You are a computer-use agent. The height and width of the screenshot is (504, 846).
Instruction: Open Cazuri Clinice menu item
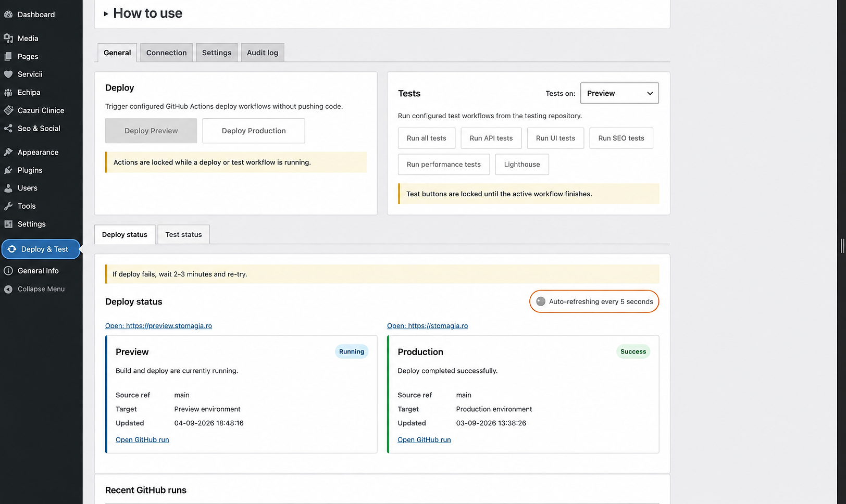[41, 110]
